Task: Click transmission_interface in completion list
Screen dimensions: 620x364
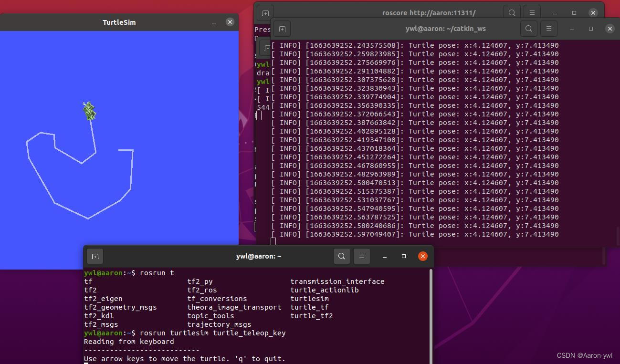Action: (x=337, y=281)
